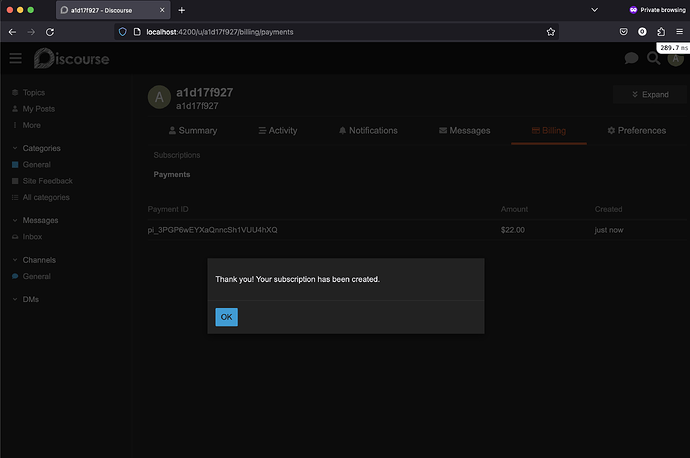Click the 'just now' created cell

(609, 230)
